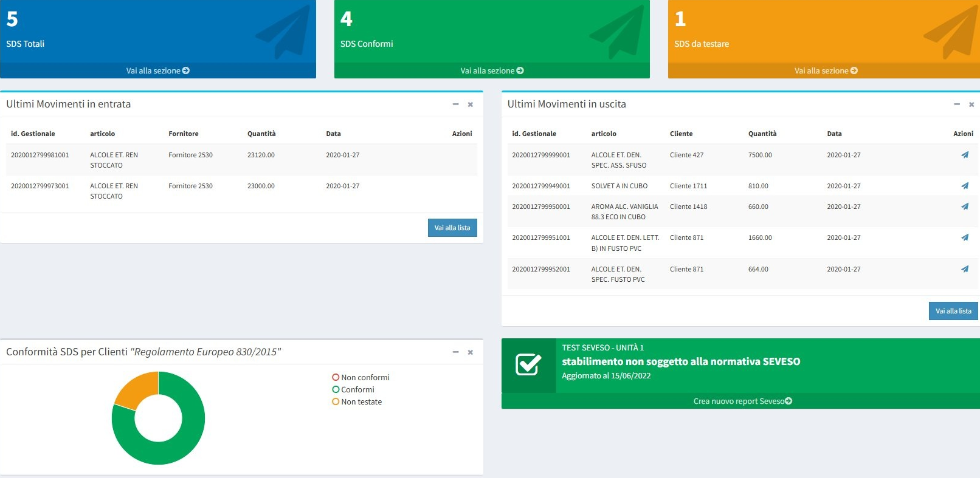Close Ultimi Movimenti in uscita panel
Screen dimensions: 980x478
[x=971, y=104]
